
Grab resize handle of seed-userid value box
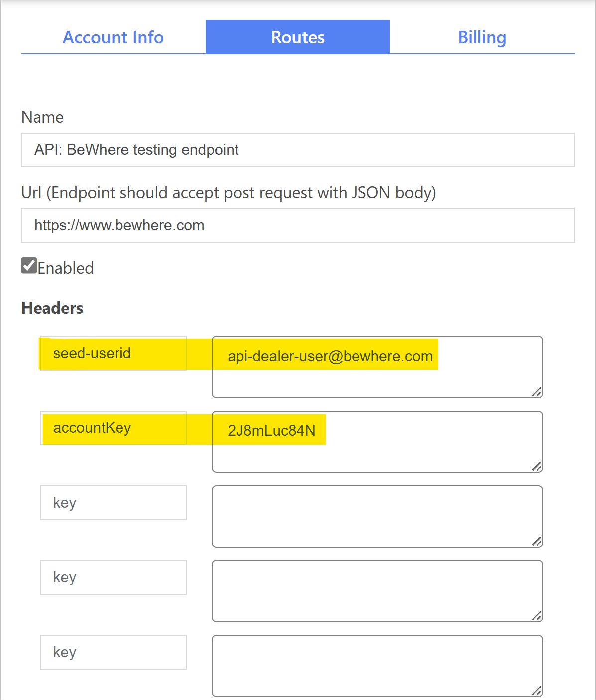(537, 392)
